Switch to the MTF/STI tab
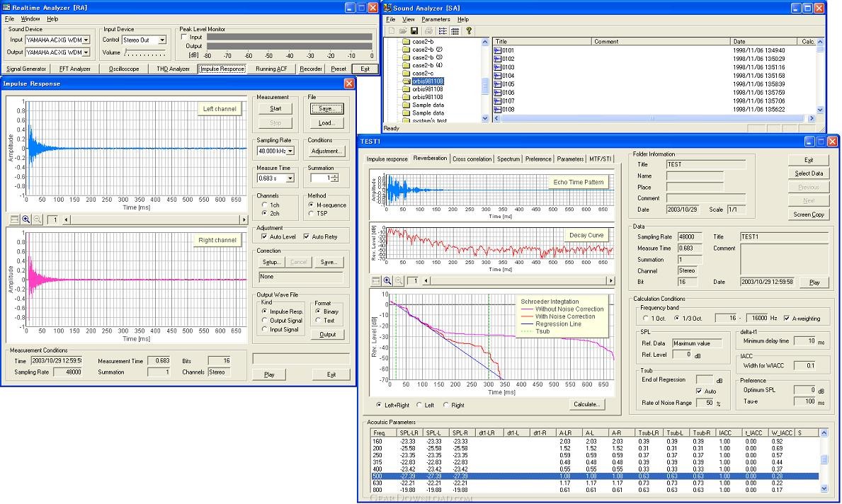This screenshot has height=504, width=842. [600, 159]
